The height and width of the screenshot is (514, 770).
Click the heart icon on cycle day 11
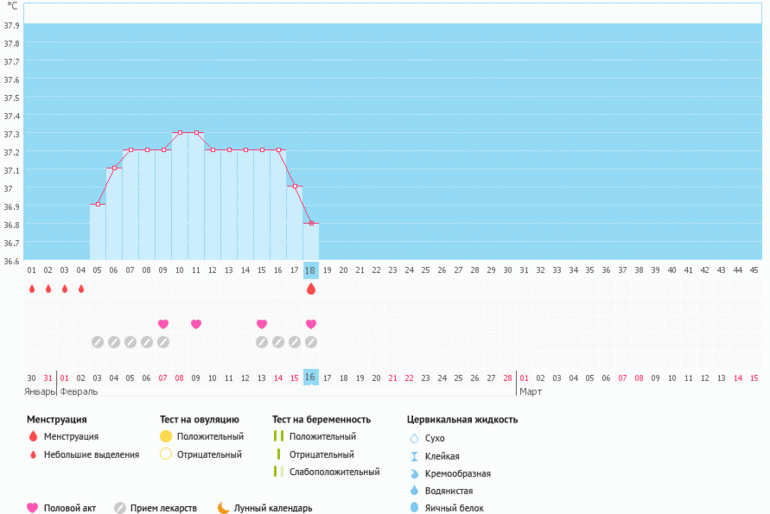[196, 324]
